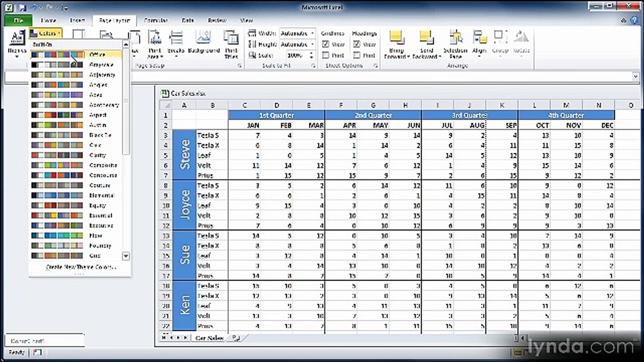Image resolution: width=644 pixels, height=362 pixels.
Task: Toggle Headings Print checkbox
Action: 357,55
